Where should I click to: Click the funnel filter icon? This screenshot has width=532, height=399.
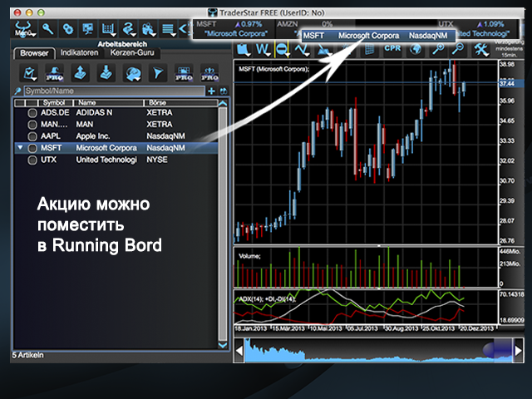pyautogui.click(x=158, y=73)
